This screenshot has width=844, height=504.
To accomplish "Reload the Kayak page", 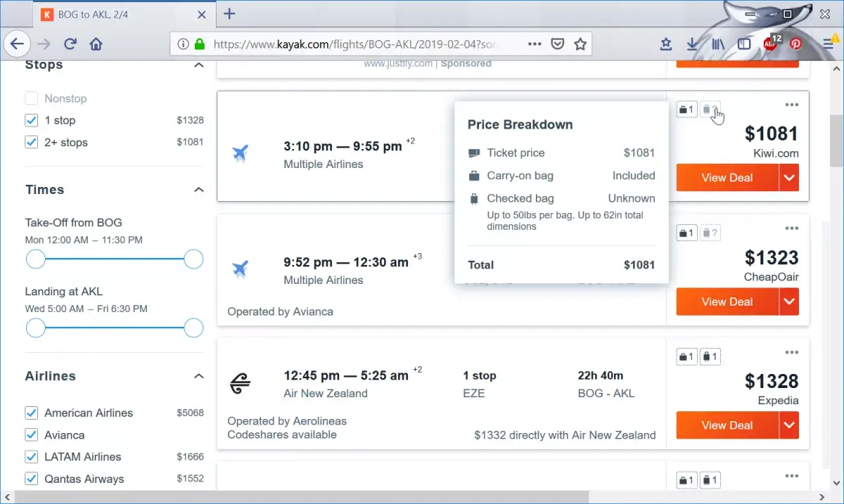I will (70, 44).
